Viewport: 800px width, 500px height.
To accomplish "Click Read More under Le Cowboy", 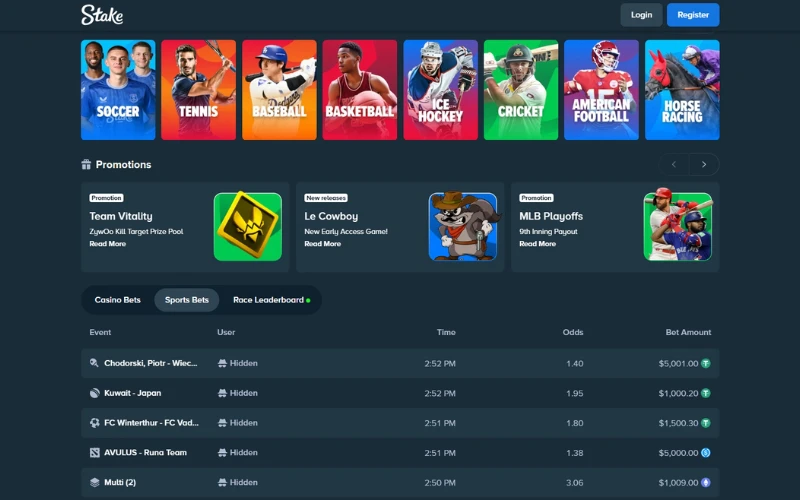I will pos(322,244).
